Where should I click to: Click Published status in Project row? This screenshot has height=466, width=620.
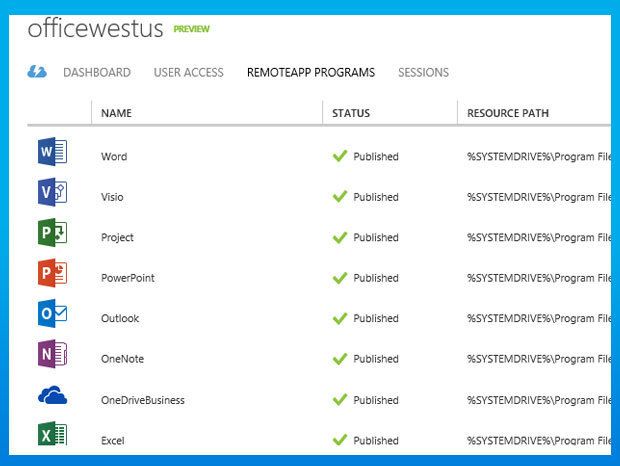[376, 238]
